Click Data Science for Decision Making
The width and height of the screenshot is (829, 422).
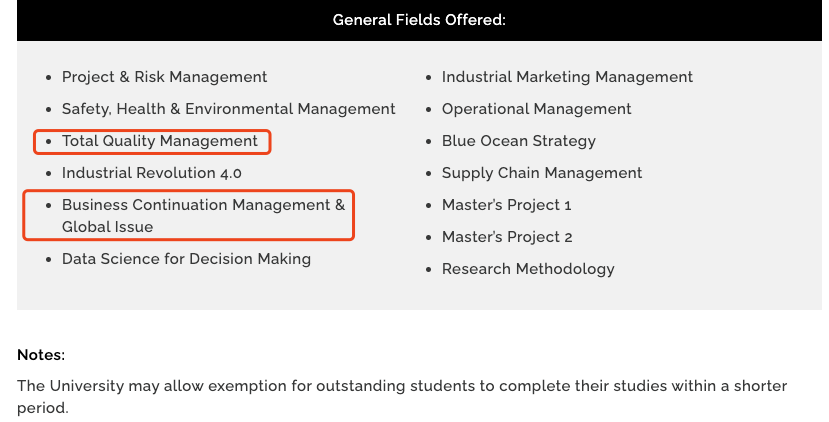click(186, 259)
